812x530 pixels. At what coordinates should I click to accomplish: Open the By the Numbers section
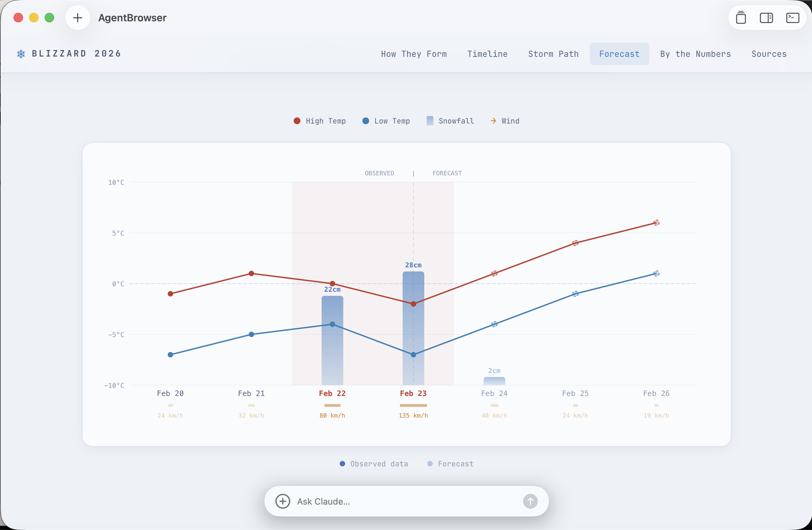point(695,54)
